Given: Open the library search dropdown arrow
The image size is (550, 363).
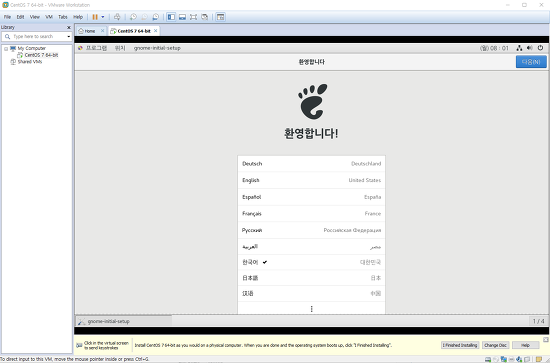Looking at the screenshot, I should [x=69, y=36].
